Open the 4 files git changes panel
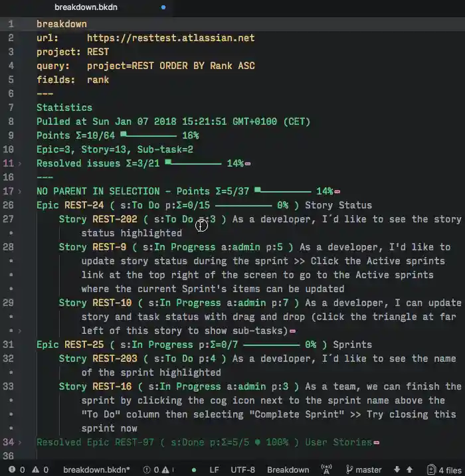The width and height of the screenshot is (465, 476). (444, 470)
